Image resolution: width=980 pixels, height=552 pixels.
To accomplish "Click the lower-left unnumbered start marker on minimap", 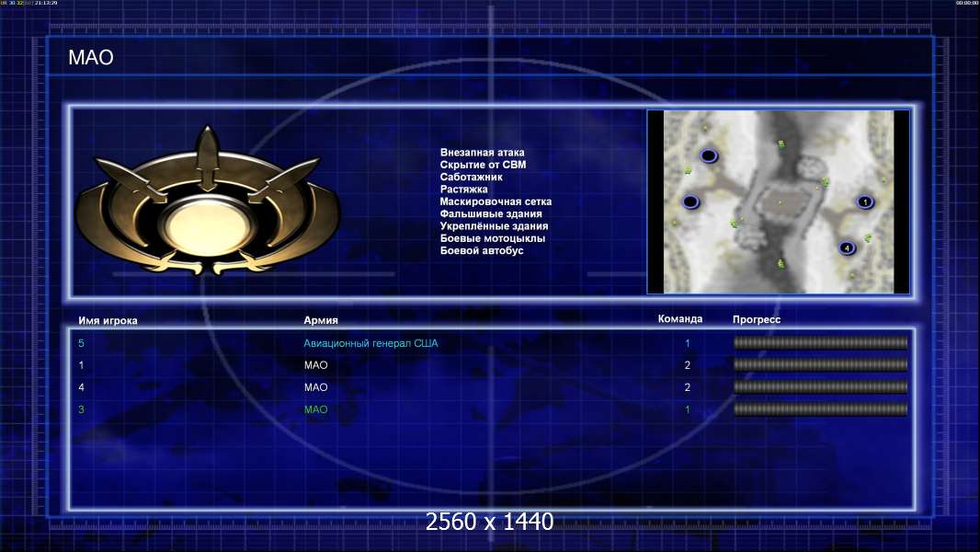I will [x=690, y=201].
